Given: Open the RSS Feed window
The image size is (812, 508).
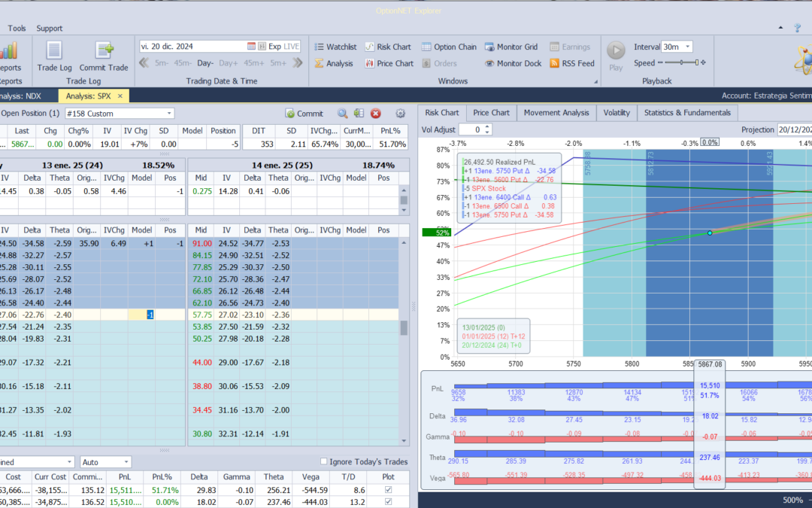Looking at the screenshot, I should click(572, 63).
